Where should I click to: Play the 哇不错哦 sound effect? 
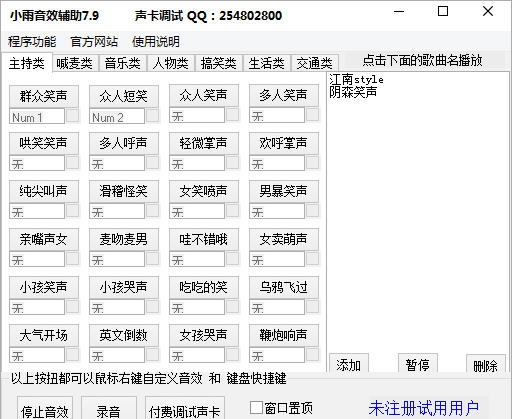[204, 239]
